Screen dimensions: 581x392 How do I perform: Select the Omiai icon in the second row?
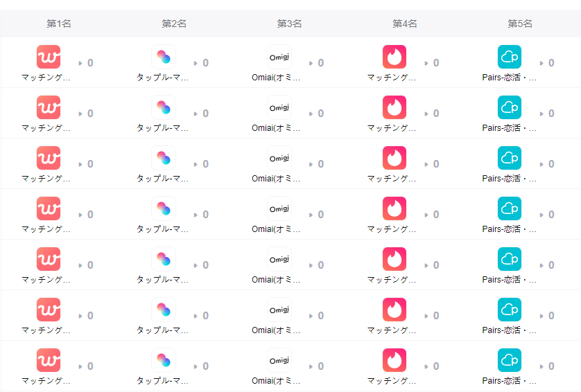coord(279,107)
